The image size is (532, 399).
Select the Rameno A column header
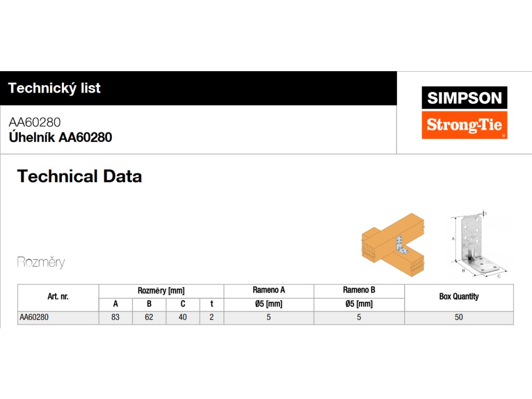point(269,290)
